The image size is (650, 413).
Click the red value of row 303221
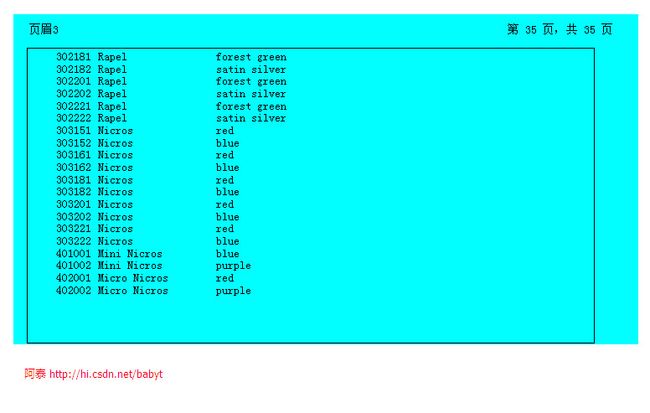(225, 229)
